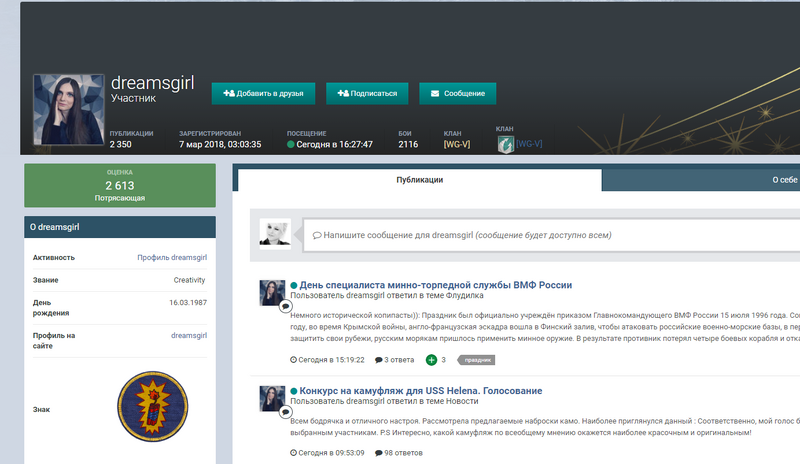Click comment bubble icon on the USS Helena post avatar
The width and height of the screenshot is (800, 464).
coord(284,411)
